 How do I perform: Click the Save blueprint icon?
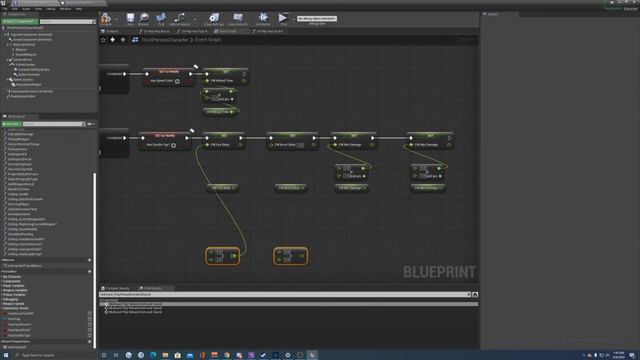click(130, 18)
